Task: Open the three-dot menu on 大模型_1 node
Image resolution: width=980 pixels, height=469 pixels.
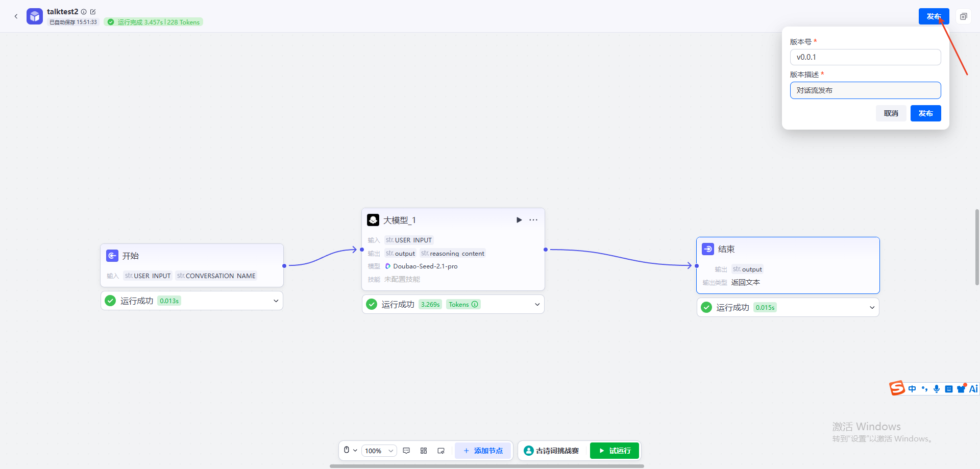Action: pos(533,220)
